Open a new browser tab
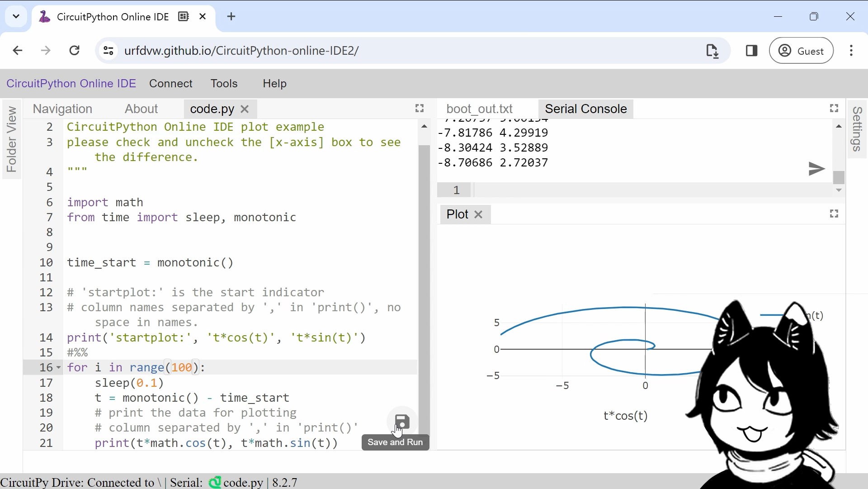 click(x=231, y=16)
